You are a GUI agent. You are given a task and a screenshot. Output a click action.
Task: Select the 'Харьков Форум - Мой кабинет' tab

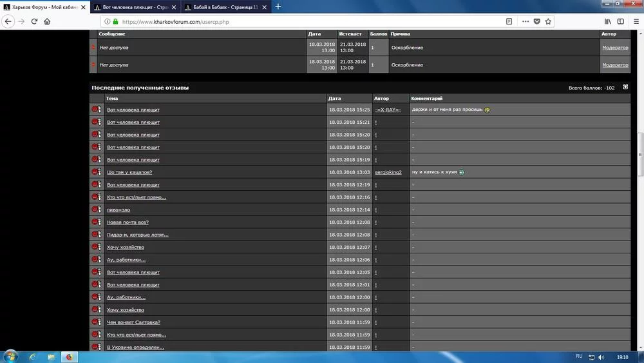(x=44, y=7)
